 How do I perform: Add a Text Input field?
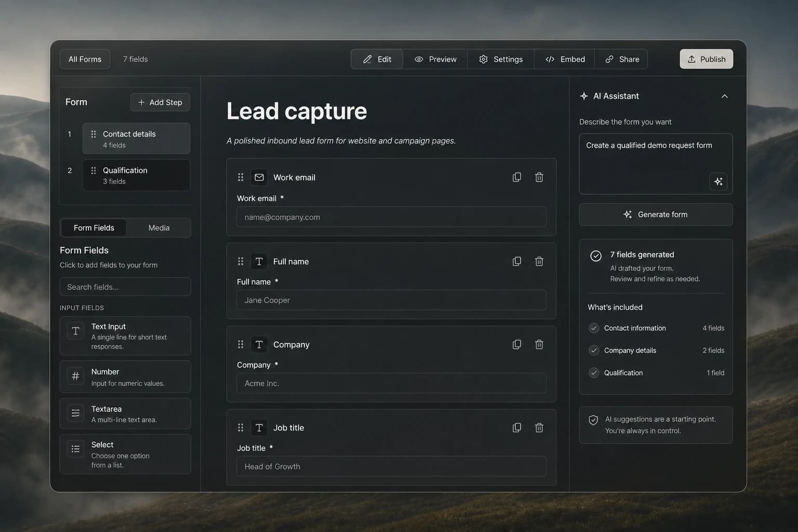tap(125, 336)
